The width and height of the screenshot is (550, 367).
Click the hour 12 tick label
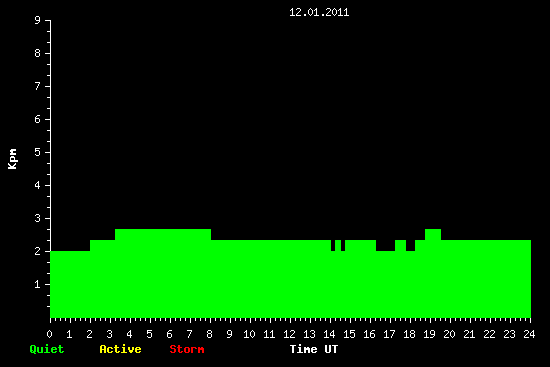(289, 334)
